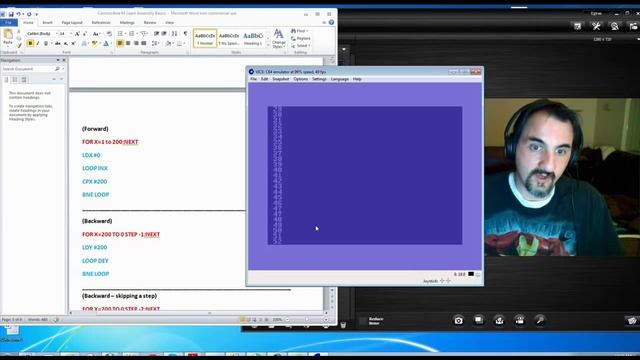
Task: Select Align Text Left in Word
Action: point(120,43)
